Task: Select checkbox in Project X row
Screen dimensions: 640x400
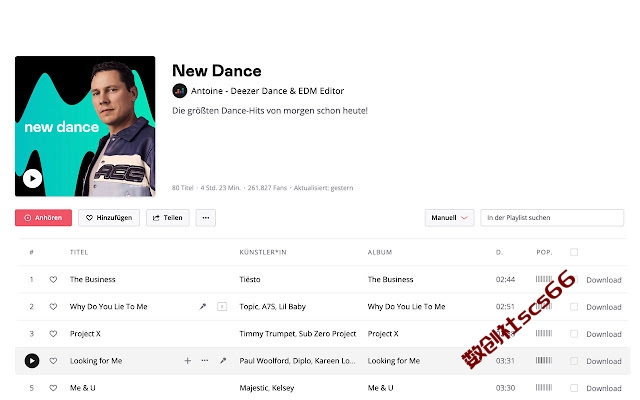Action: click(574, 334)
